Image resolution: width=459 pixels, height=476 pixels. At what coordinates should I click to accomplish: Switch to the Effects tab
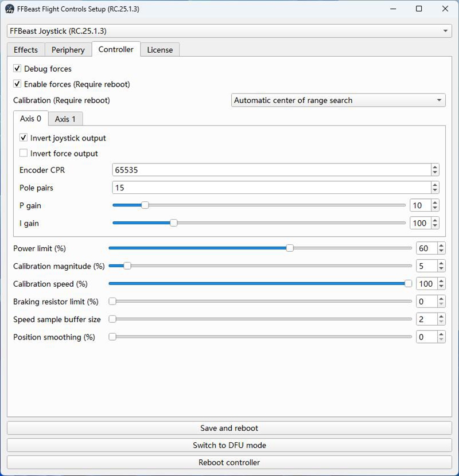(x=26, y=50)
